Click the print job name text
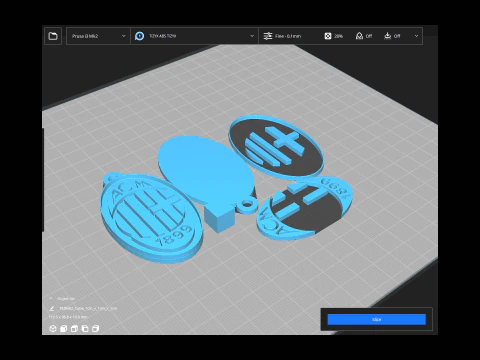The width and height of the screenshot is (480, 360). point(88,309)
